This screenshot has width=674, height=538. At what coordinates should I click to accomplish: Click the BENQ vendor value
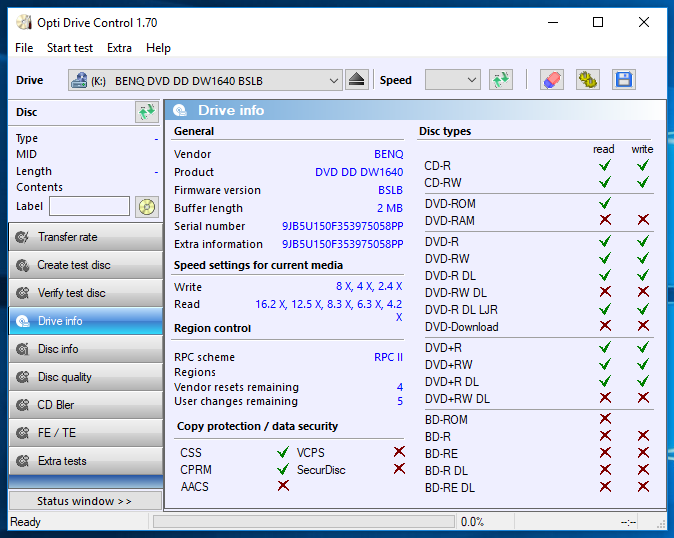(389, 154)
